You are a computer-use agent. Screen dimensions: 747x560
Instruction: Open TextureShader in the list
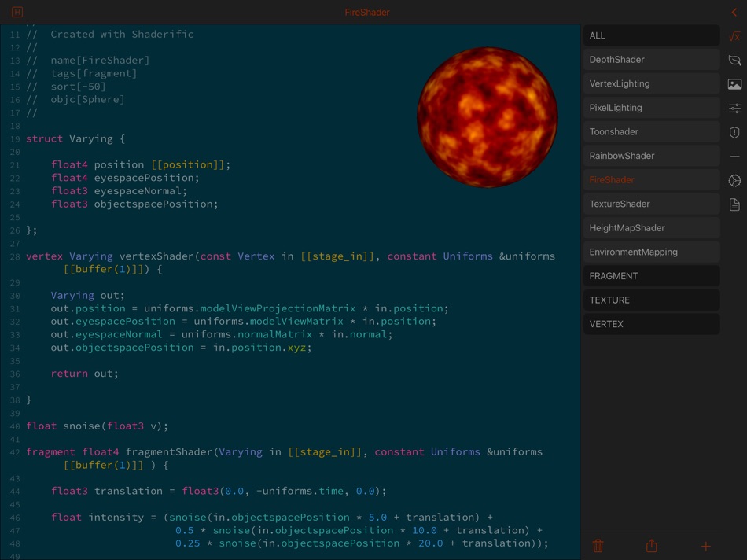coord(651,204)
